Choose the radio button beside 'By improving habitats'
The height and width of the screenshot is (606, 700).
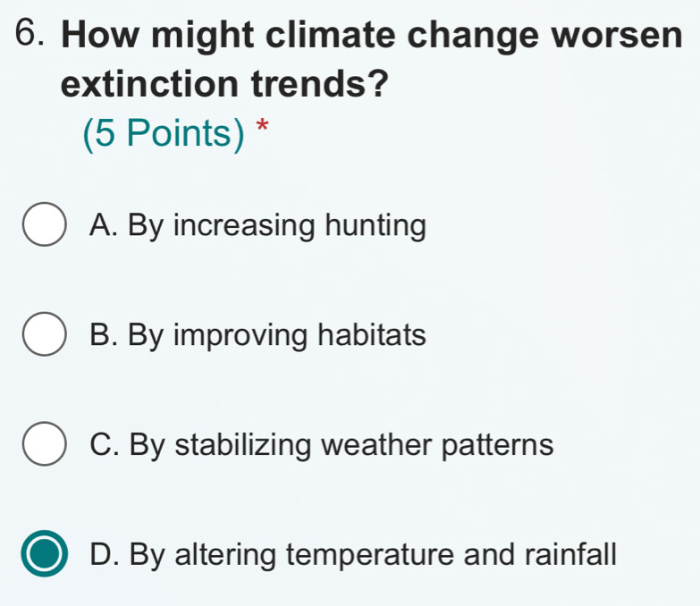pos(44,336)
